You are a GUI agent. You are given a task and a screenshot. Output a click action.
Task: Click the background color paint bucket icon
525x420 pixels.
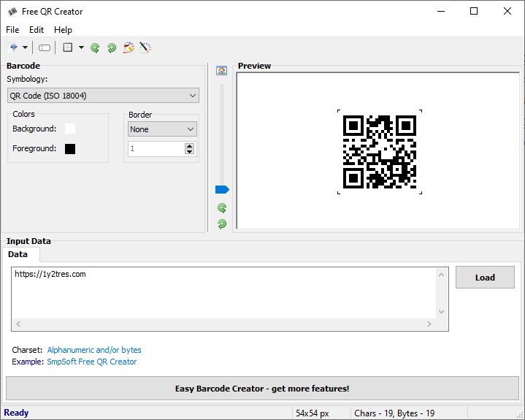(x=129, y=47)
